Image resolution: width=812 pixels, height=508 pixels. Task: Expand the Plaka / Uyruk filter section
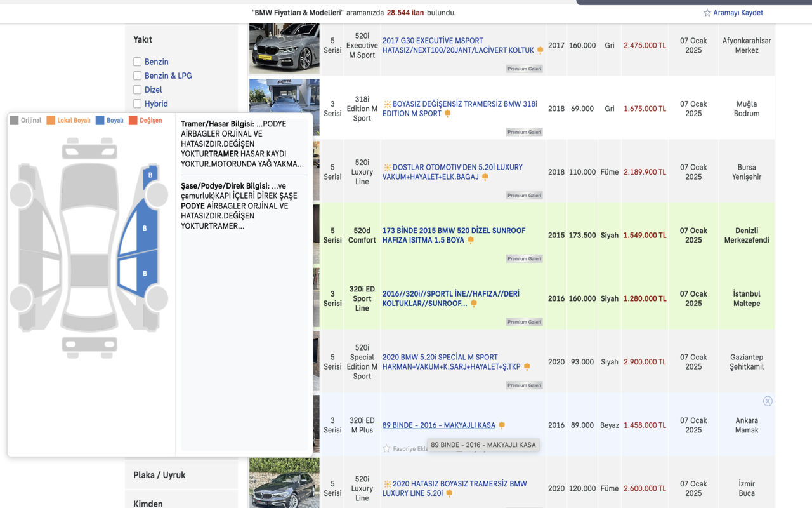point(159,475)
